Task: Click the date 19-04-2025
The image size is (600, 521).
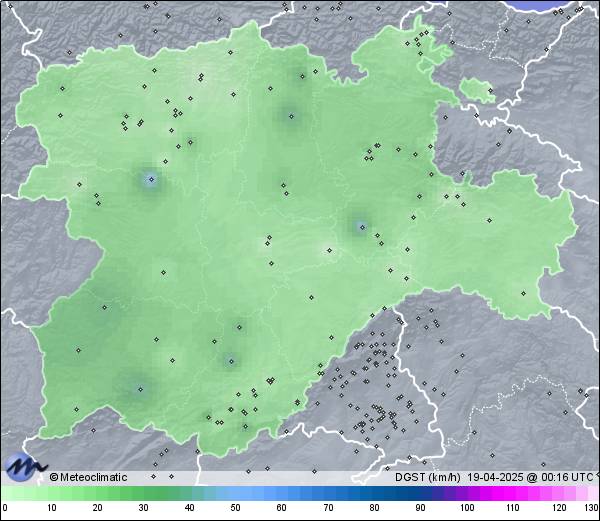Action: [495, 477]
